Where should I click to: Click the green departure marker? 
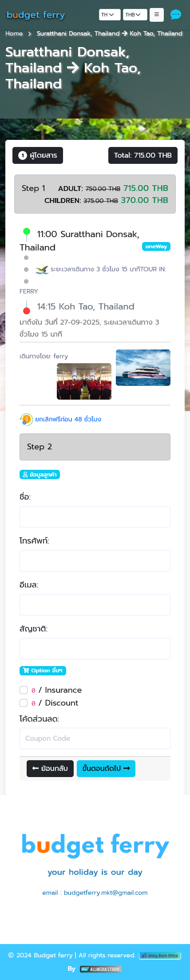27,231
